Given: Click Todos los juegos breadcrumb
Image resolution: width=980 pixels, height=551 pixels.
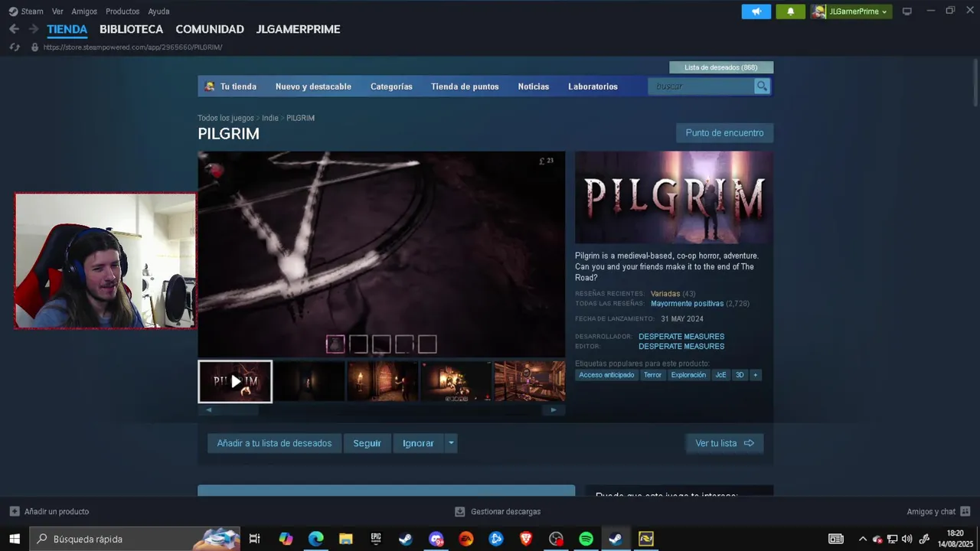Looking at the screenshot, I should [226, 118].
